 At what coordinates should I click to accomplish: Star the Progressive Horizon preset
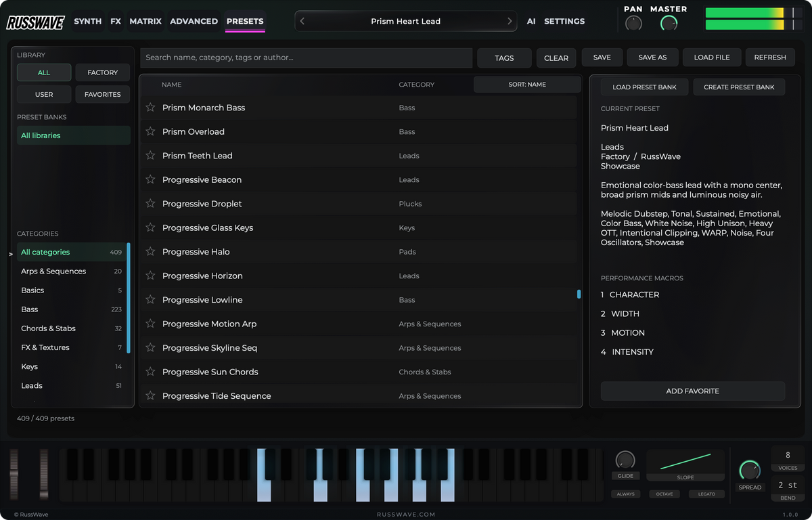(x=150, y=276)
